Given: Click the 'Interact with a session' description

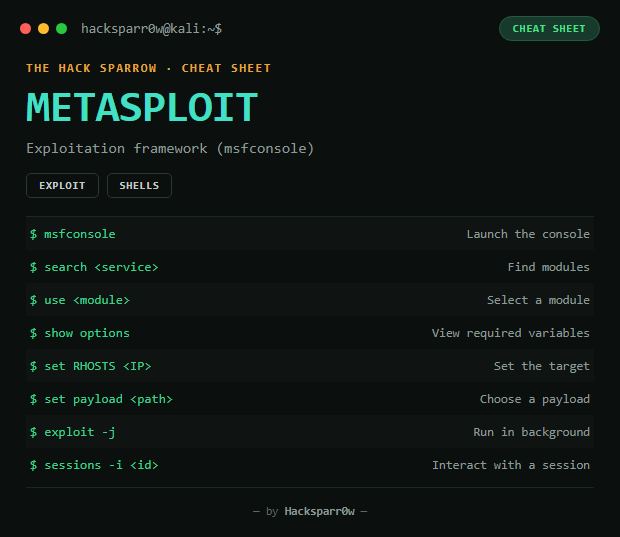Looking at the screenshot, I should pyautogui.click(x=511, y=465).
